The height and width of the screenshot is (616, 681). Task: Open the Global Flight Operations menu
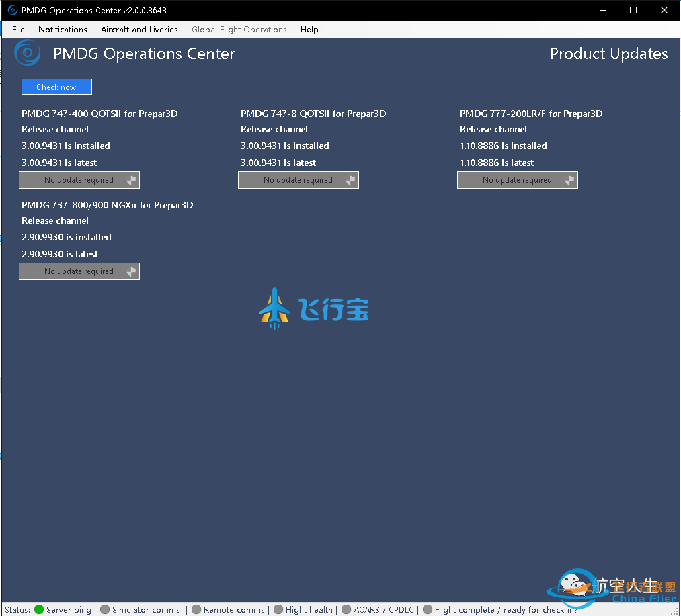pyautogui.click(x=239, y=29)
